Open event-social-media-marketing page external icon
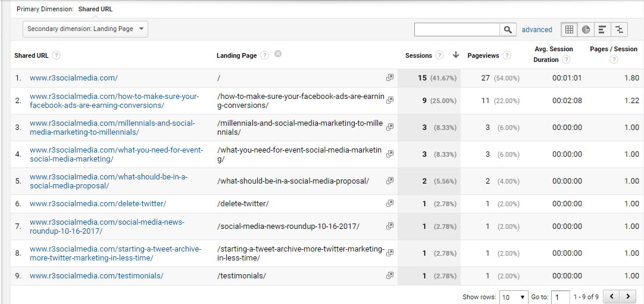Viewport: 644px width, 304px height. tap(390, 153)
